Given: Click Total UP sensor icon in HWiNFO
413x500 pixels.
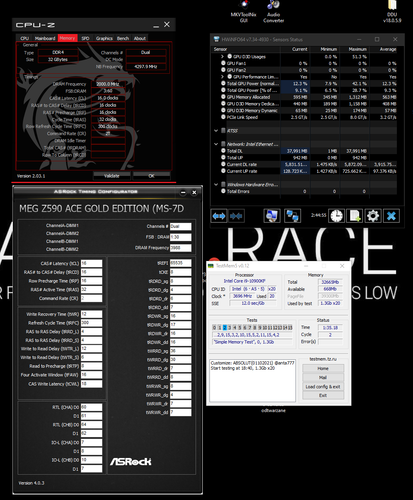Looking at the screenshot, I should [223, 157].
